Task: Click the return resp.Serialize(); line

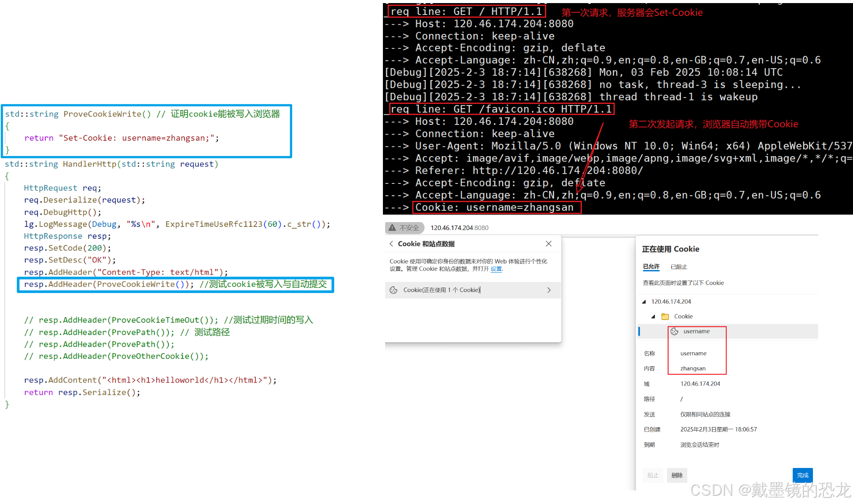Action: click(x=82, y=392)
